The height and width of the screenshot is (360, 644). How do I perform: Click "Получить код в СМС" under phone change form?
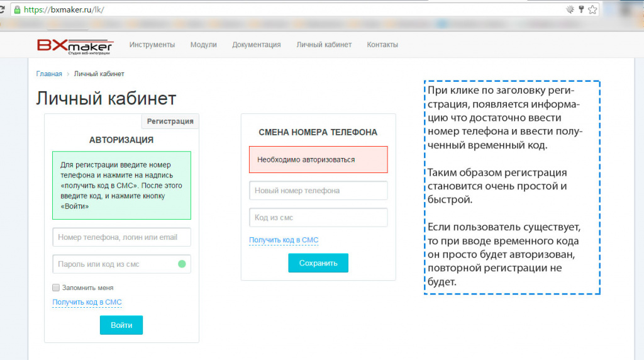point(284,240)
